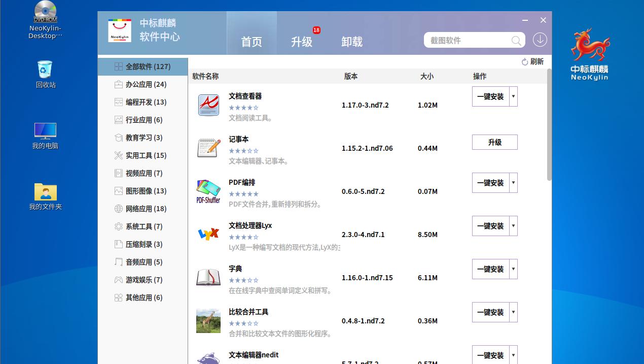The width and height of the screenshot is (644, 364).
Task: Select 全部软件 (127) category
Action: point(142,67)
